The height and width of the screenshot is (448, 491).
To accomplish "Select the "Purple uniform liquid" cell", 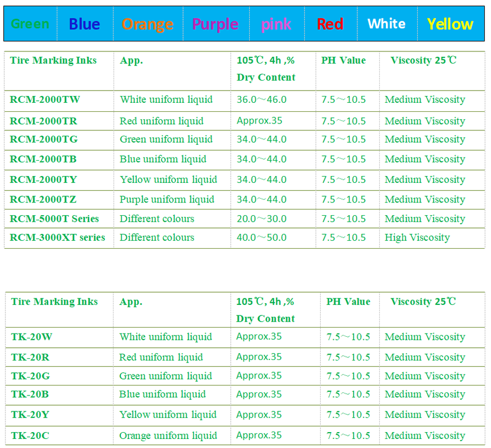I will pyautogui.click(x=167, y=200).
